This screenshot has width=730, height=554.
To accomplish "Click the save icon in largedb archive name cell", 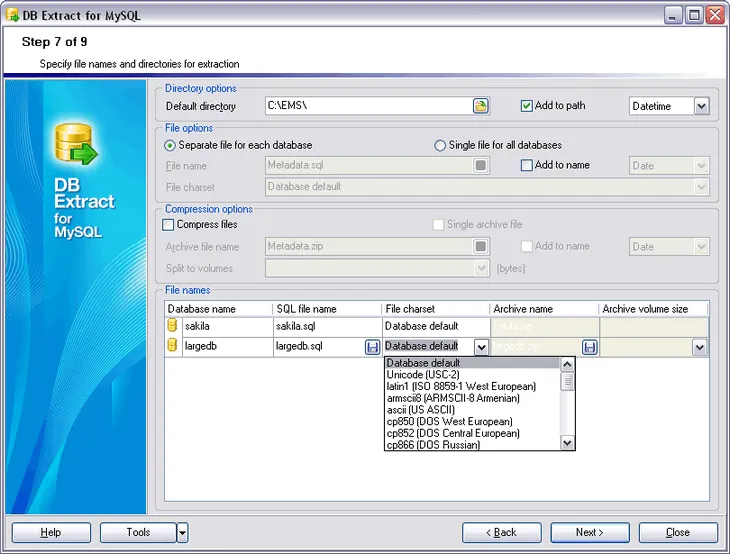I will 589,347.
